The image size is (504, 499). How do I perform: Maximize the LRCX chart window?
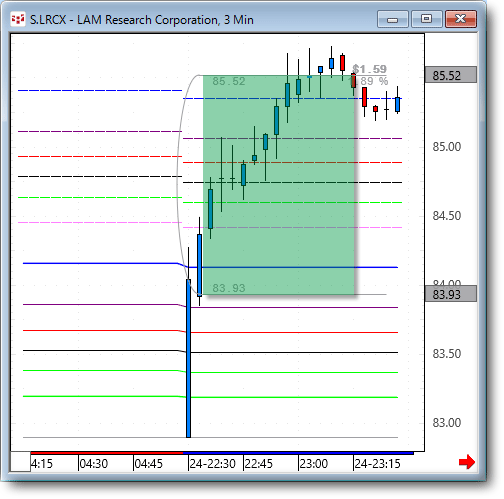pyautogui.click(x=426, y=19)
